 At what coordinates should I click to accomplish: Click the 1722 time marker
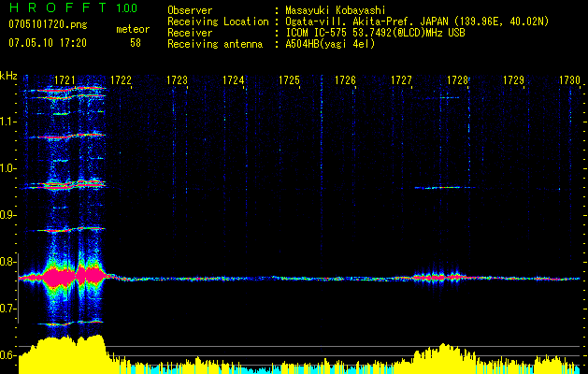[121, 80]
